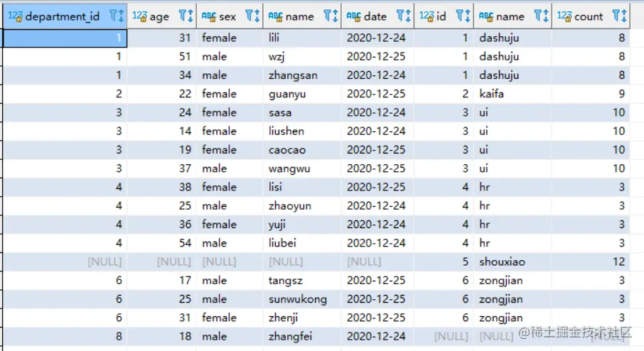Select the cell containing "zhangsan"
Screen dimensions: 644x351
tap(302, 75)
